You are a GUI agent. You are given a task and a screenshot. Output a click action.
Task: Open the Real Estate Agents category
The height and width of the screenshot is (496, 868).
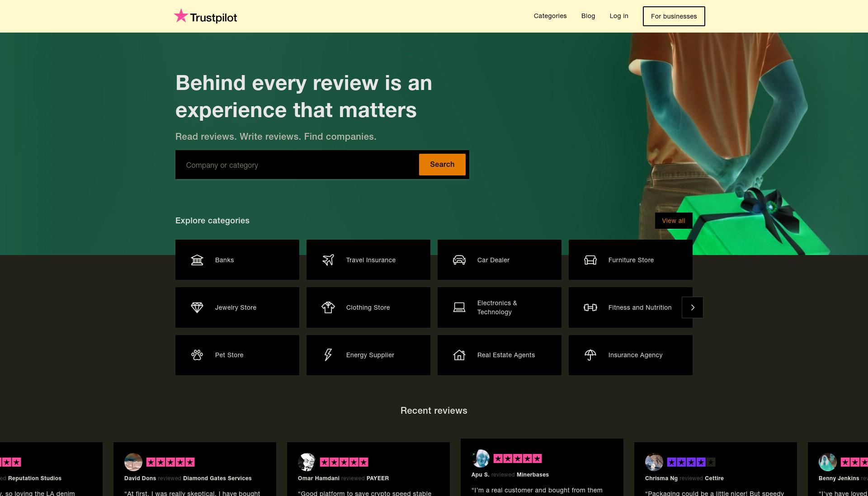pos(500,355)
